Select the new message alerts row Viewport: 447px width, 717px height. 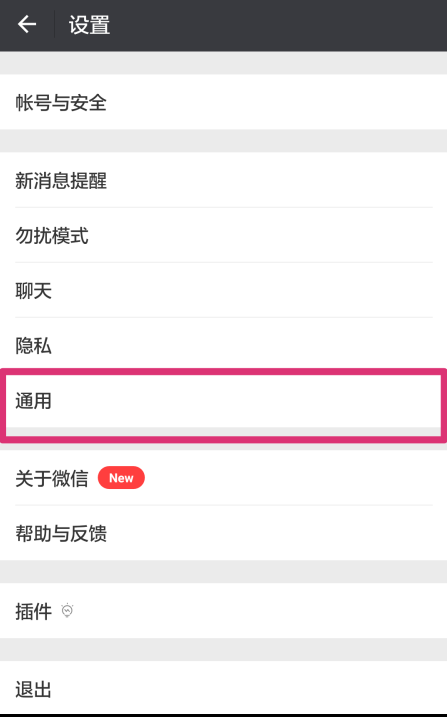pyautogui.click(x=224, y=180)
